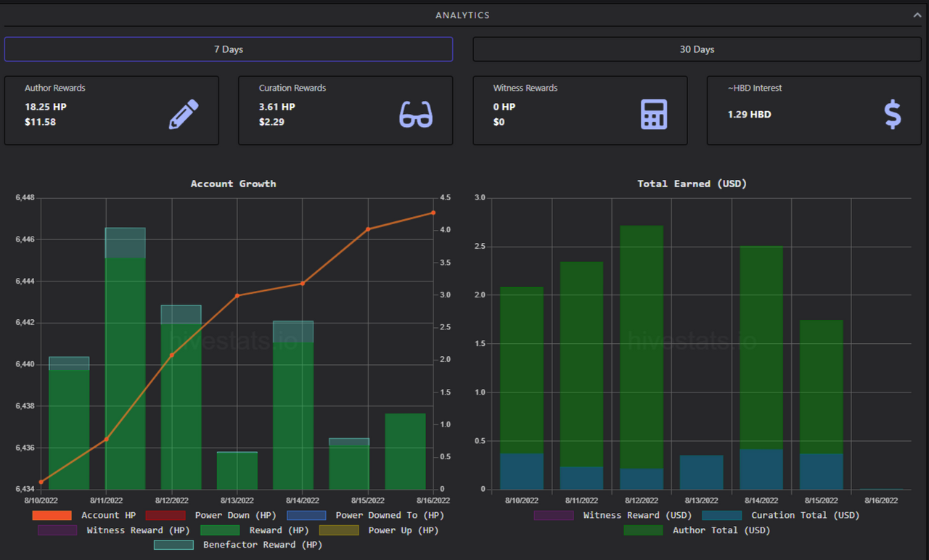Click the Author Total (USD) legend label

[x=721, y=530]
